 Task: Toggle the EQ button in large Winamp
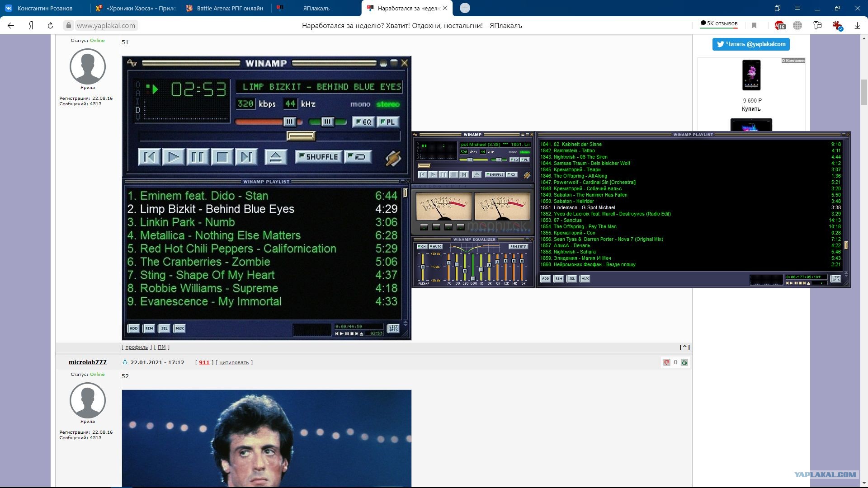[x=363, y=122]
